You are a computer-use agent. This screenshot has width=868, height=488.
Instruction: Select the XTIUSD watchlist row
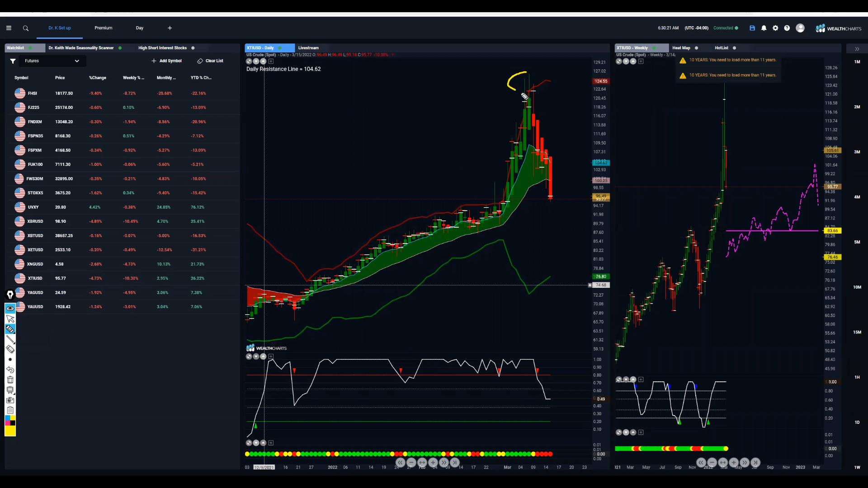(x=123, y=278)
